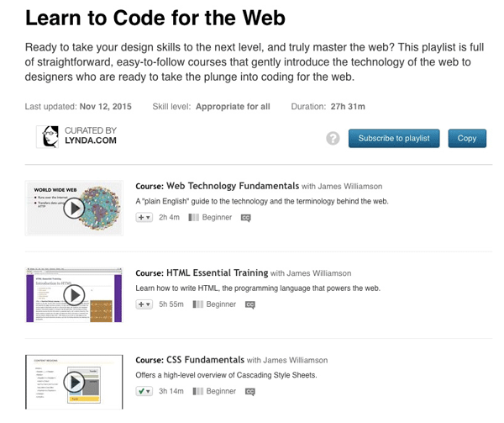Open the LYNDA.COM curator link

[91, 140]
